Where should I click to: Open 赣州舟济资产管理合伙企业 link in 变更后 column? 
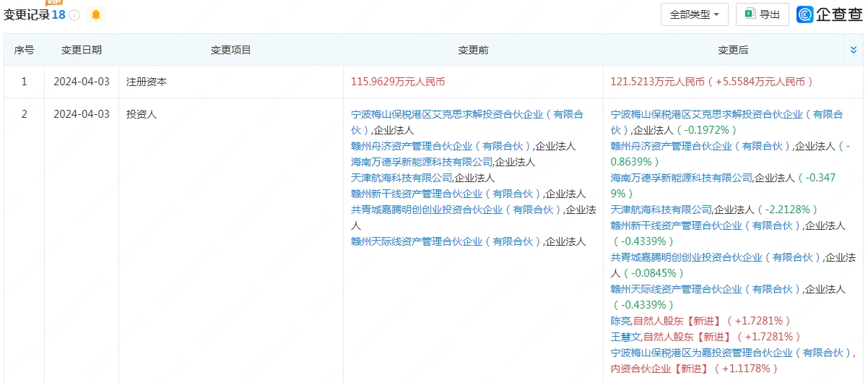coord(701,146)
